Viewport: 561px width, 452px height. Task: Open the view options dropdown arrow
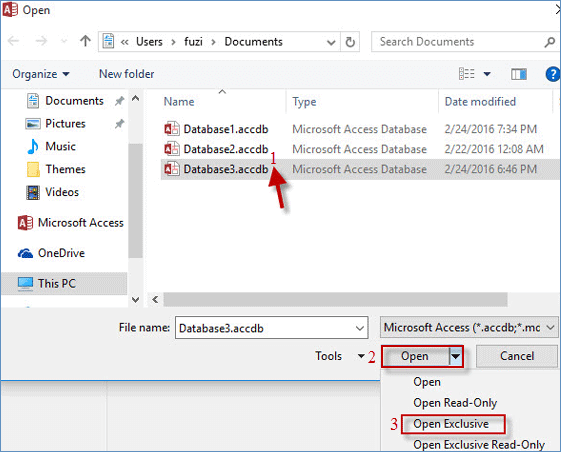click(x=487, y=74)
